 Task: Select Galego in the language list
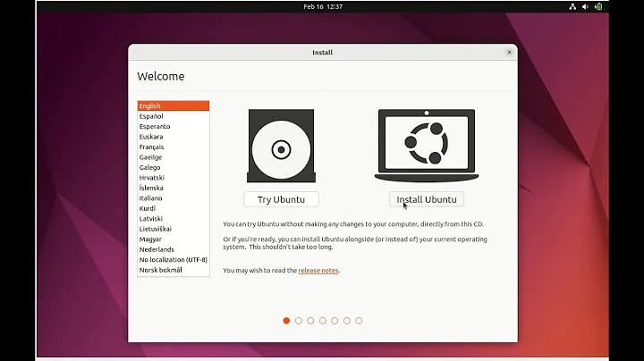point(174,167)
